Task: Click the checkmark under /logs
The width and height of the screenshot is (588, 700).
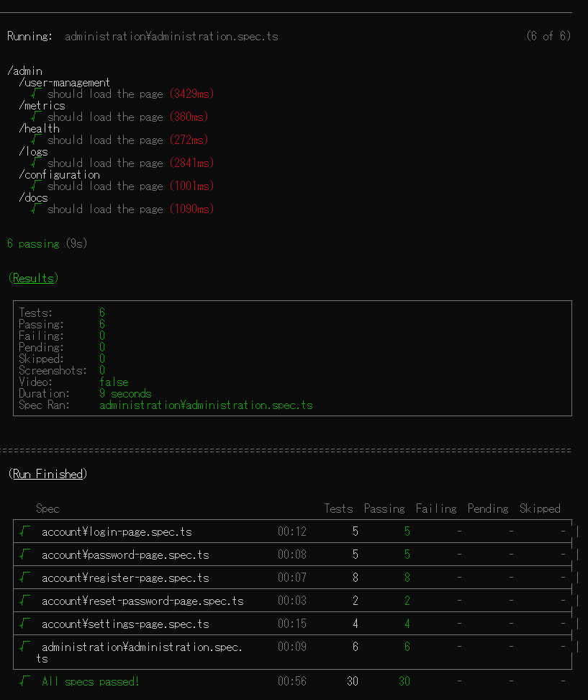Action: 36,163
